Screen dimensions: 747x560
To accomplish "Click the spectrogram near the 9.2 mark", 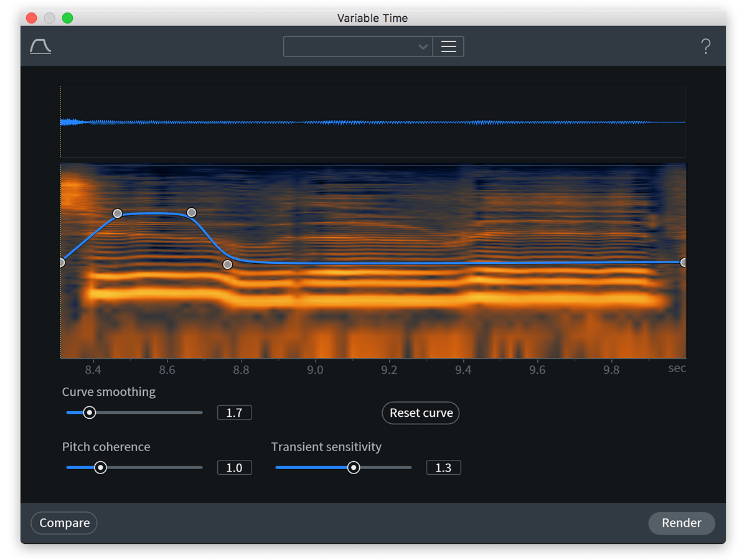I will coord(389,299).
